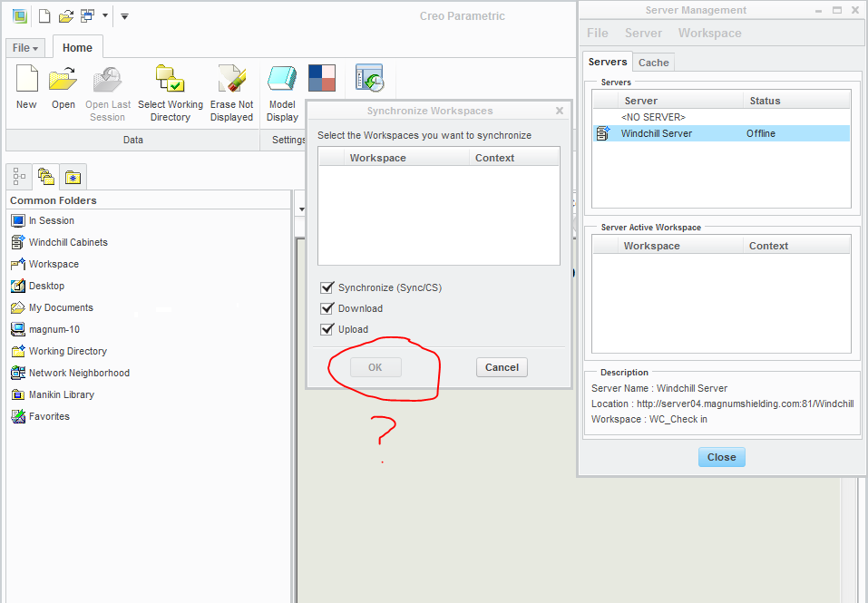
Task: Uncheck the Download checkbox
Action: [327, 308]
